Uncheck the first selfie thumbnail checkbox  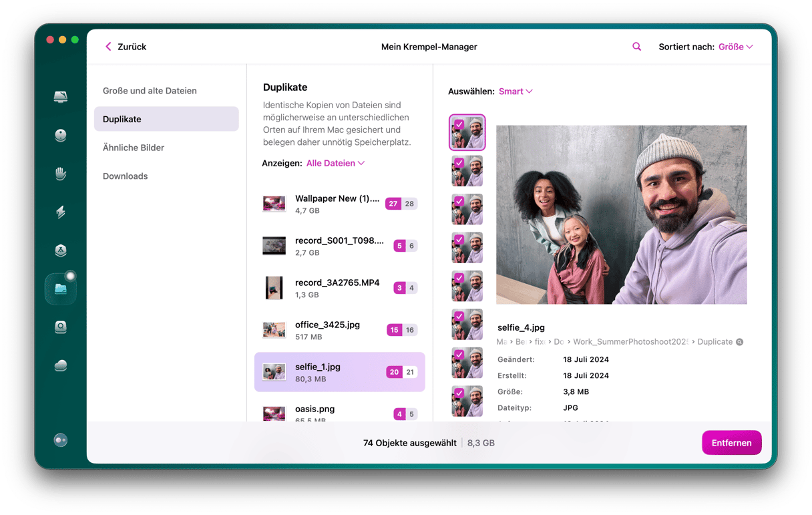point(459,124)
